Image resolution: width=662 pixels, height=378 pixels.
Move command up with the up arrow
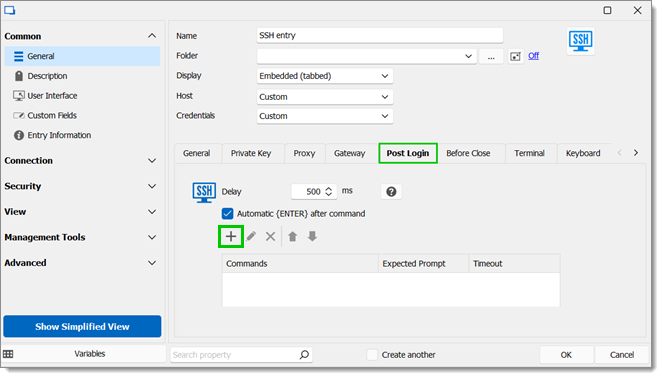(x=293, y=237)
